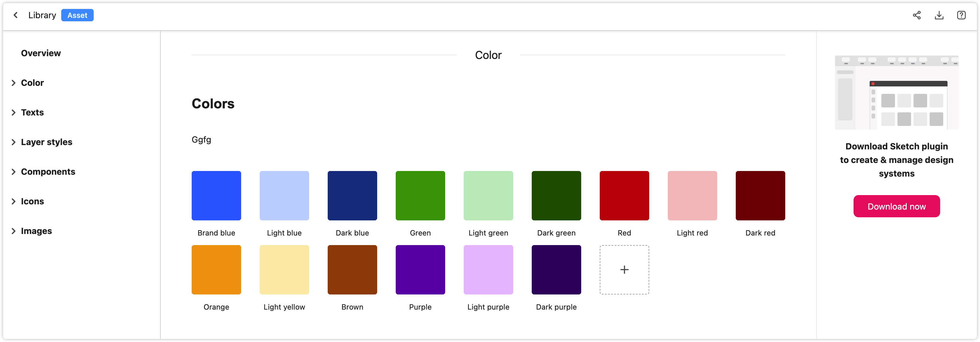The width and height of the screenshot is (980, 342).
Task: Expand the Texts section chevron
Action: pos(14,112)
